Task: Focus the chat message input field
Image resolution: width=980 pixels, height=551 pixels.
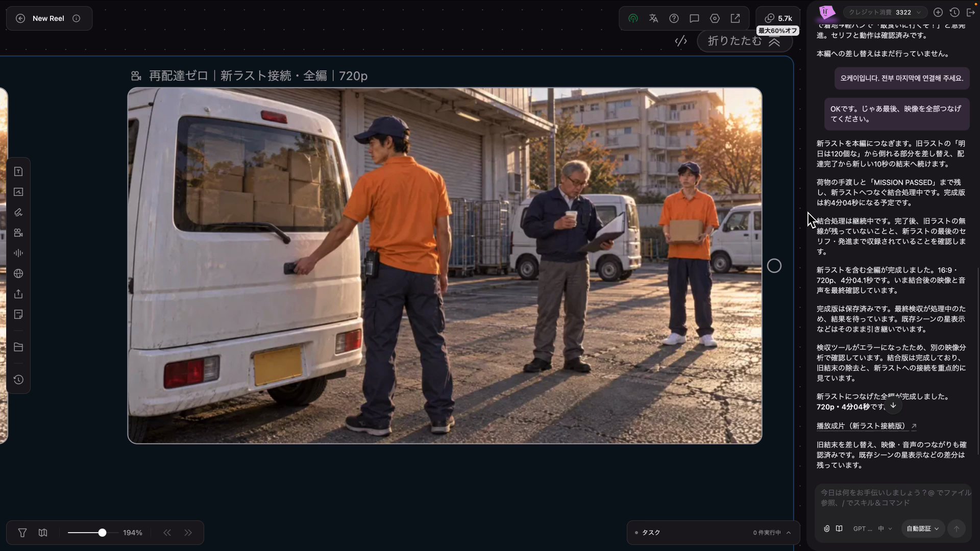Action: (893, 498)
